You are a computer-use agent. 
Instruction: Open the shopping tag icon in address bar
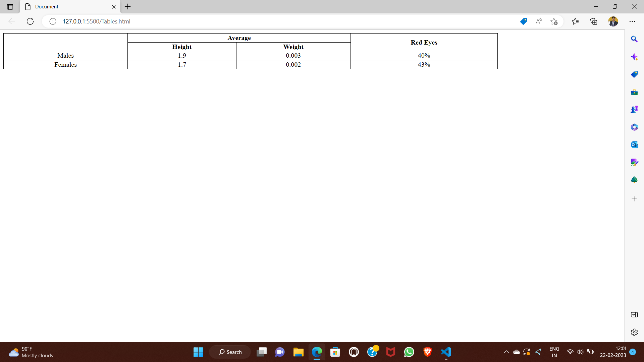(x=524, y=21)
